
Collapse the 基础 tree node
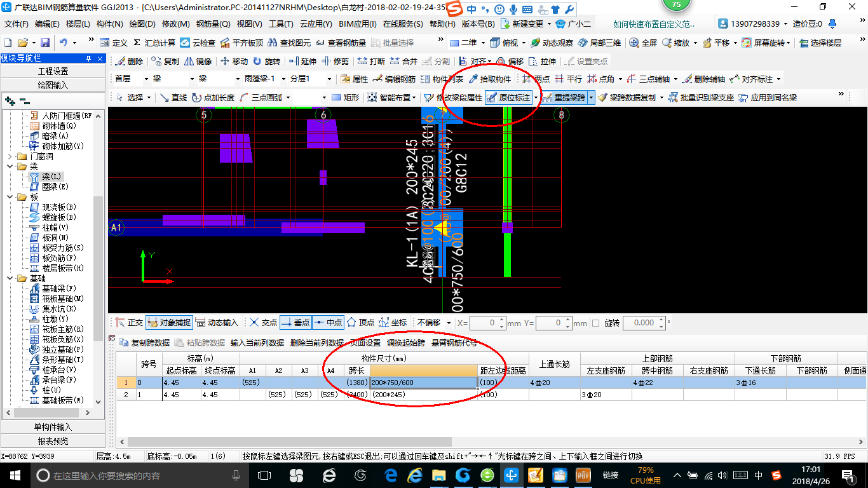[x=8, y=278]
